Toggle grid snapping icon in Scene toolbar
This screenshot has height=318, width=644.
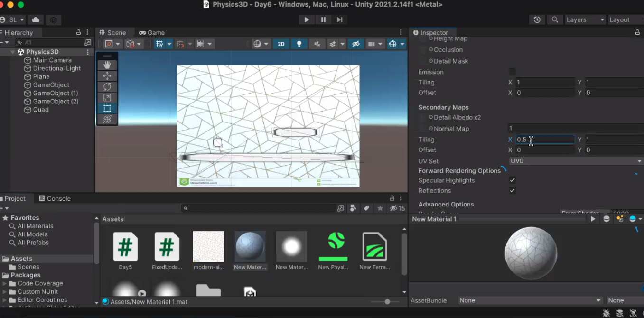pyautogui.click(x=180, y=44)
